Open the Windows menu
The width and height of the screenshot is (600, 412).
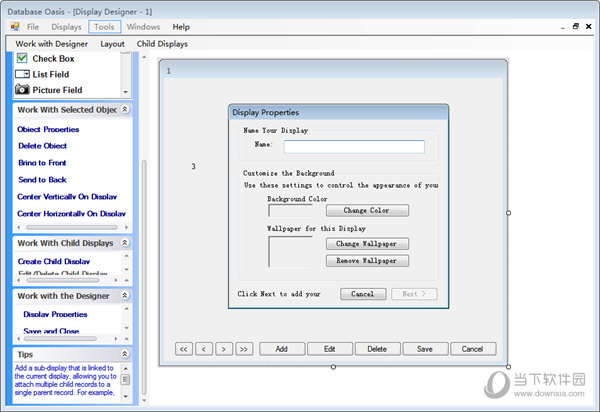[143, 27]
